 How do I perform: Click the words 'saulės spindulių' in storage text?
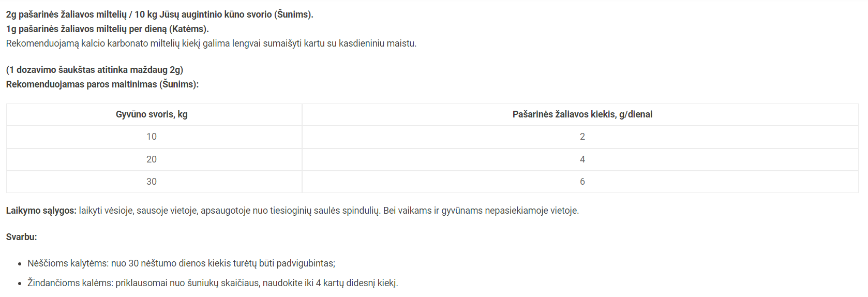[347, 211]
